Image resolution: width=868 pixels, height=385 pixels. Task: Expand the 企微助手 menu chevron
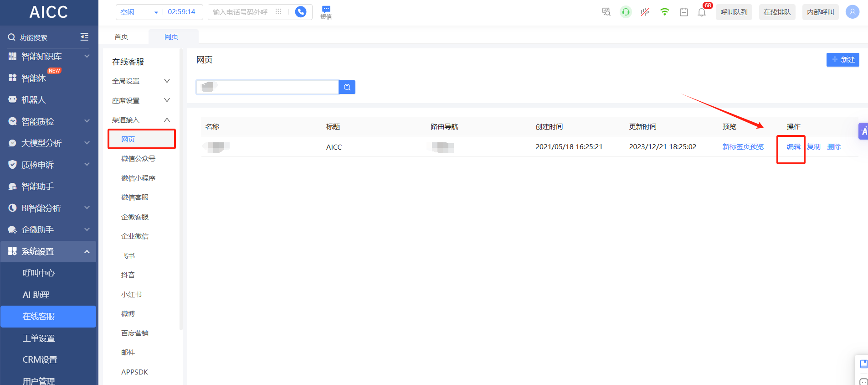[87, 229]
